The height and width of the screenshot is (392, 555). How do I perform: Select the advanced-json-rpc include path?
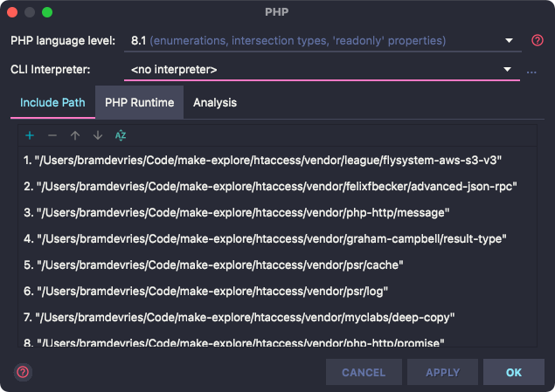(278, 186)
